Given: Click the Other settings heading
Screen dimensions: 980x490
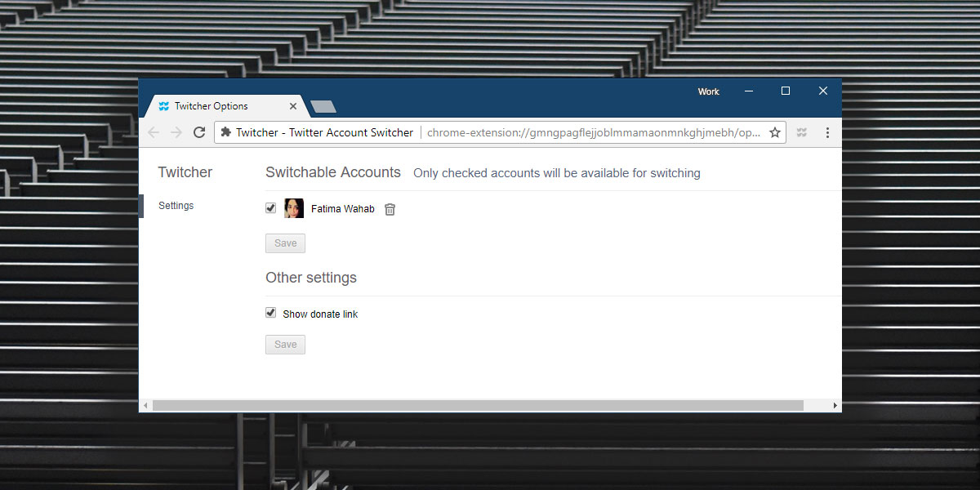Looking at the screenshot, I should coord(311,278).
